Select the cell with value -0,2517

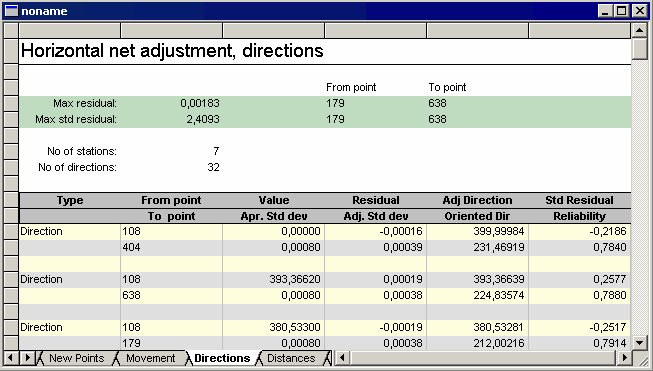click(x=579, y=327)
